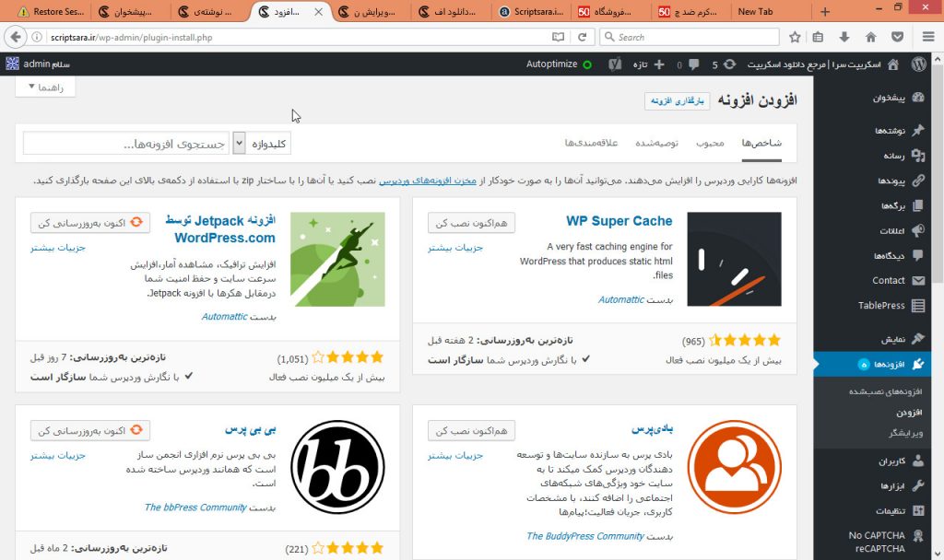The height and width of the screenshot is (560, 944).
Task: Click The bbPress Community author link
Action: (x=195, y=507)
